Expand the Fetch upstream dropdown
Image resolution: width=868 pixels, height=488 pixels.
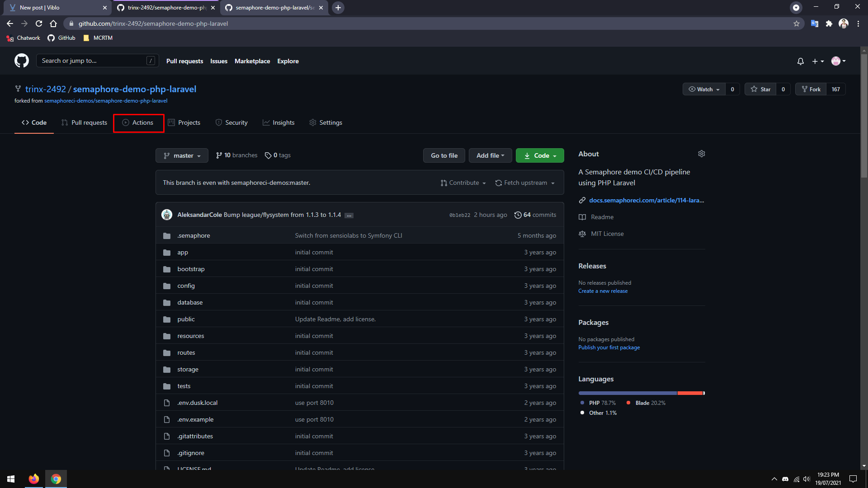pyautogui.click(x=525, y=183)
